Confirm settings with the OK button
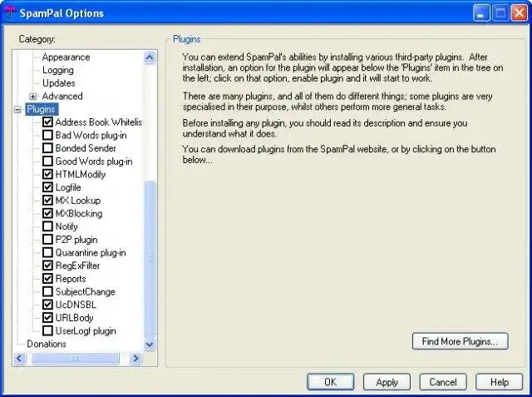 pos(331,382)
